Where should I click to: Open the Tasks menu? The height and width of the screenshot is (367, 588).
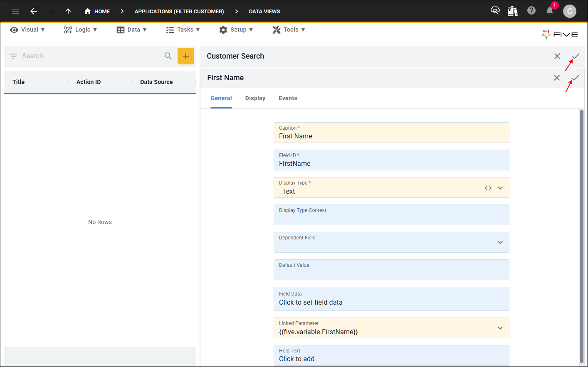click(x=183, y=30)
